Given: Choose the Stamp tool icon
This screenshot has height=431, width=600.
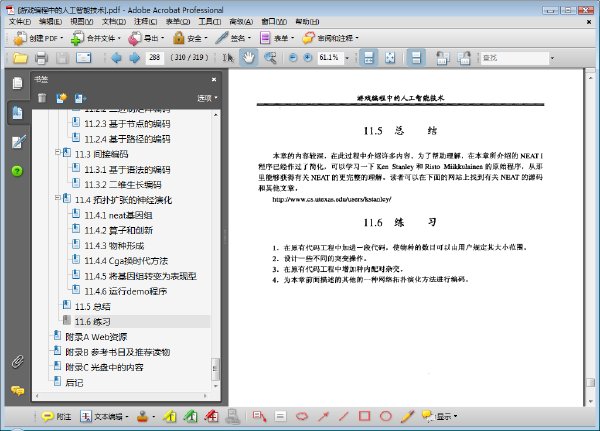Looking at the screenshot, I should (142, 416).
